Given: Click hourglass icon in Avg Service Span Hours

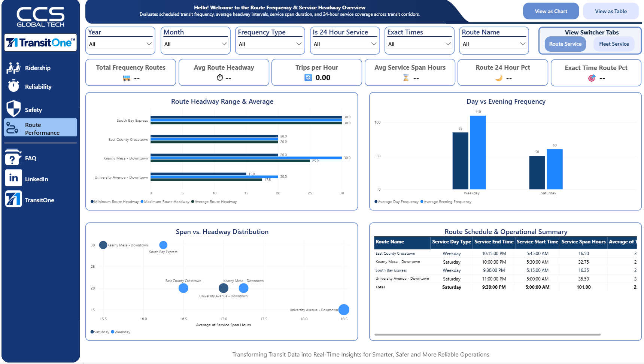Looking at the screenshot, I should [x=406, y=78].
